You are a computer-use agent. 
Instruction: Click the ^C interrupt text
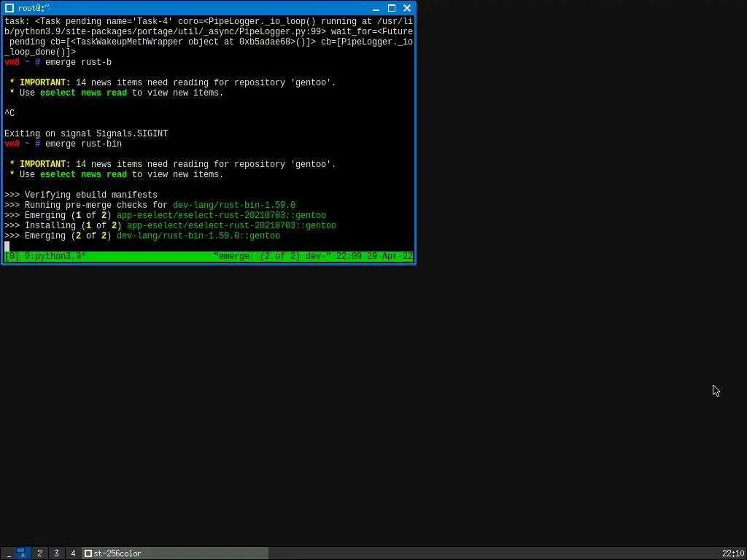[x=9, y=113]
